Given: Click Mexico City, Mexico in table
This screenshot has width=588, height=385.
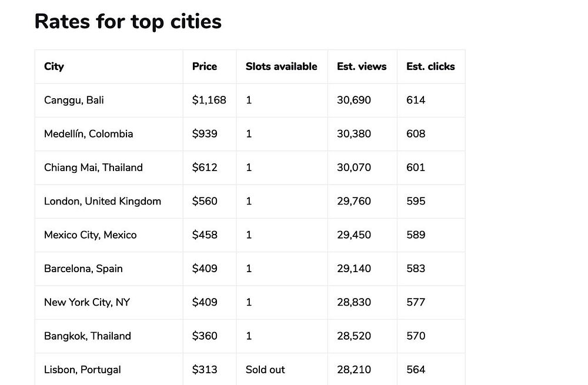Looking at the screenshot, I should coord(90,235).
